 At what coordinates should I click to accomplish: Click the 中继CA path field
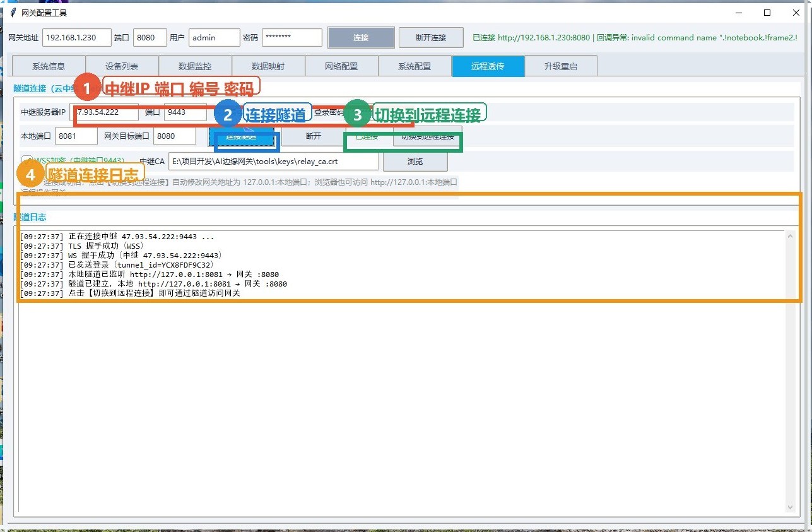[x=274, y=161]
